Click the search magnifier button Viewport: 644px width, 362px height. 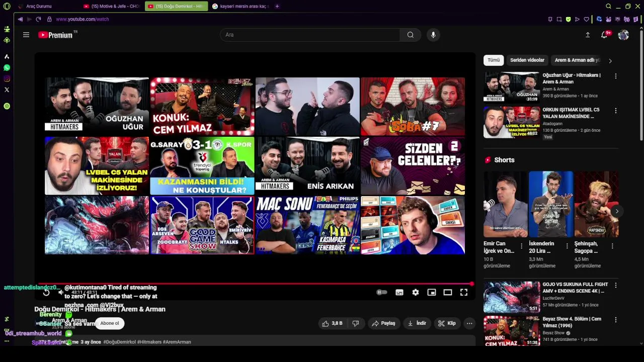pos(411,35)
